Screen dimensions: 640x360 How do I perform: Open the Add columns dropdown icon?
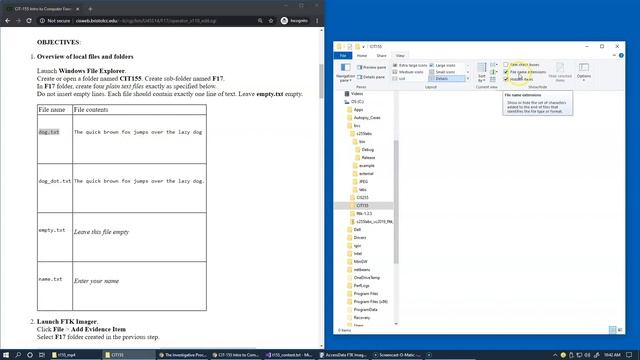point(493,72)
